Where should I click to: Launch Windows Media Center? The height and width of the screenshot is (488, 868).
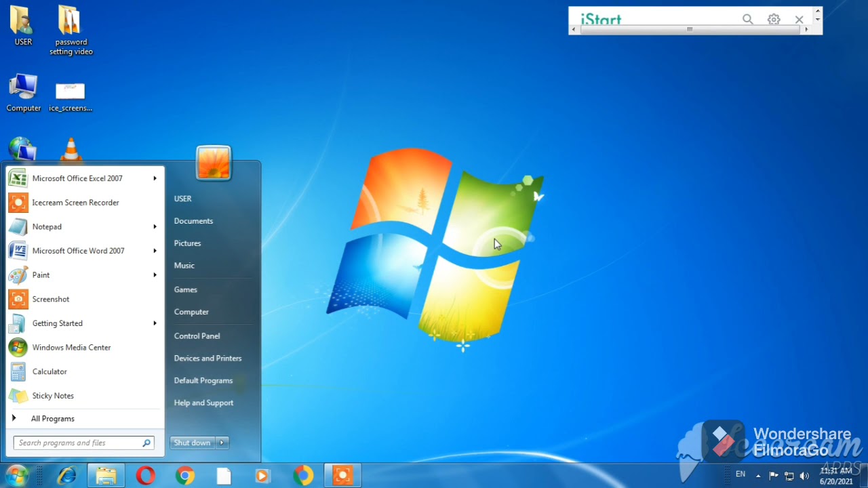pos(85,348)
